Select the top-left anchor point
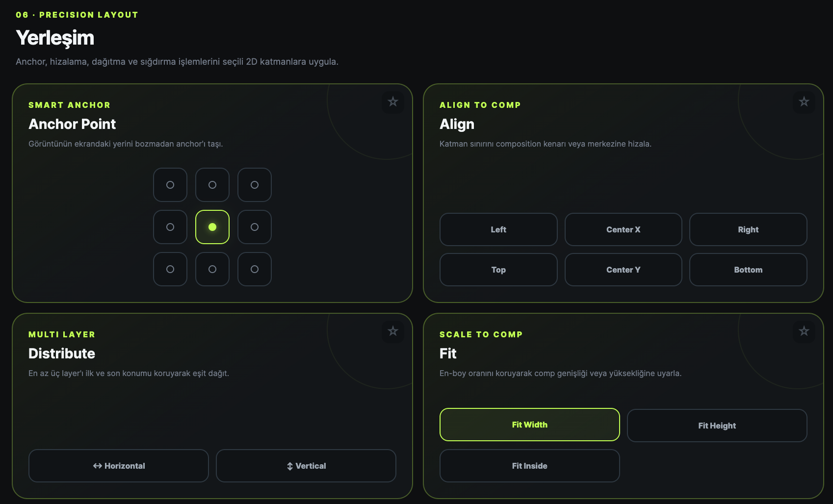The image size is (833, 504). pos(170,185)
